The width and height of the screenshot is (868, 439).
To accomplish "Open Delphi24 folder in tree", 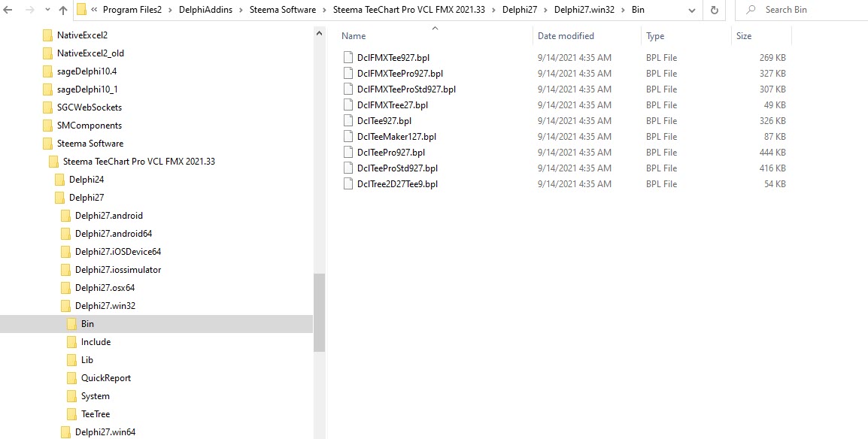I will point(86,180).
